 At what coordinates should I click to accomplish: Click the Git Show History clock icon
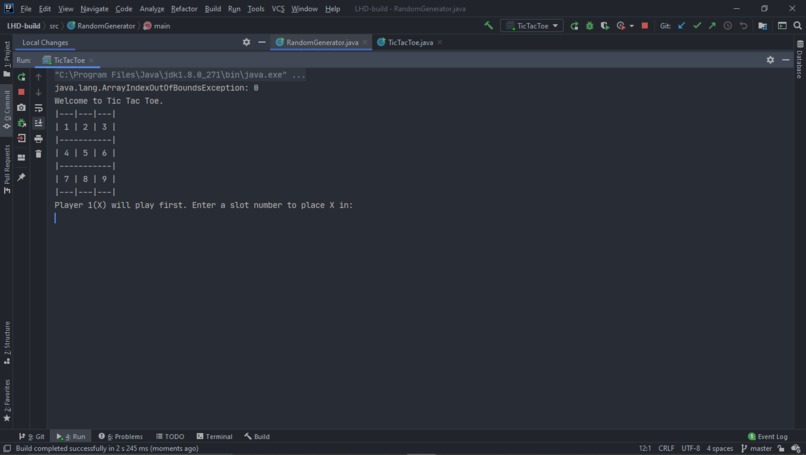727,26
